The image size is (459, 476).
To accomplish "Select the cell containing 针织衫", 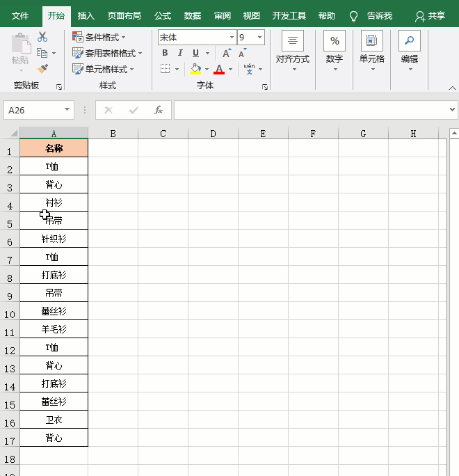I will point(54,239).
